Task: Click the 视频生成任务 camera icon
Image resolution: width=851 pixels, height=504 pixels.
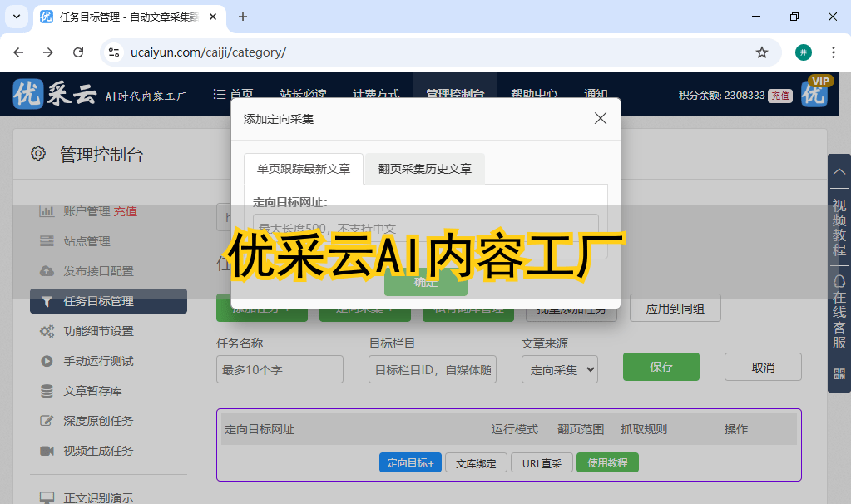Action: pos(47,451)
